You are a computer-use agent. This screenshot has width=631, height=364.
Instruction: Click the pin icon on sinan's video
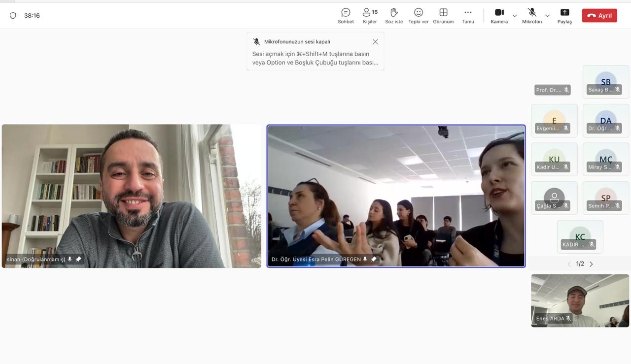click(78, 259)
